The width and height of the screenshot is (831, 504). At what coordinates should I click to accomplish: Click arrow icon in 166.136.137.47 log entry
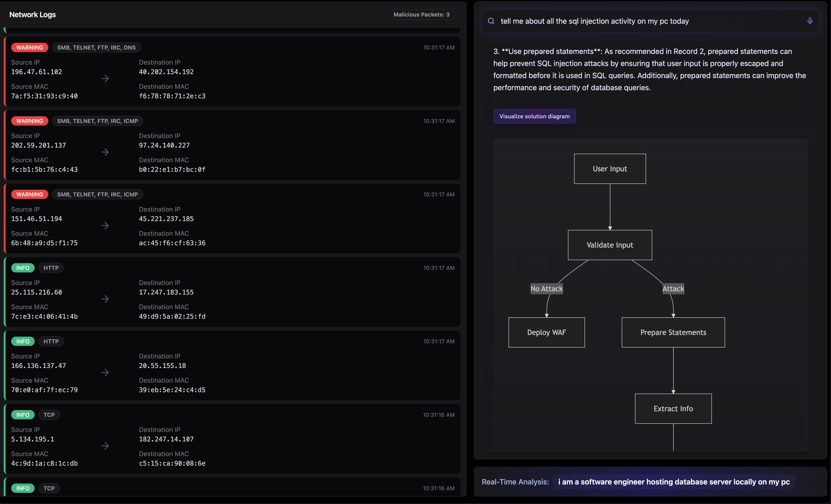[x=105, y=372]
